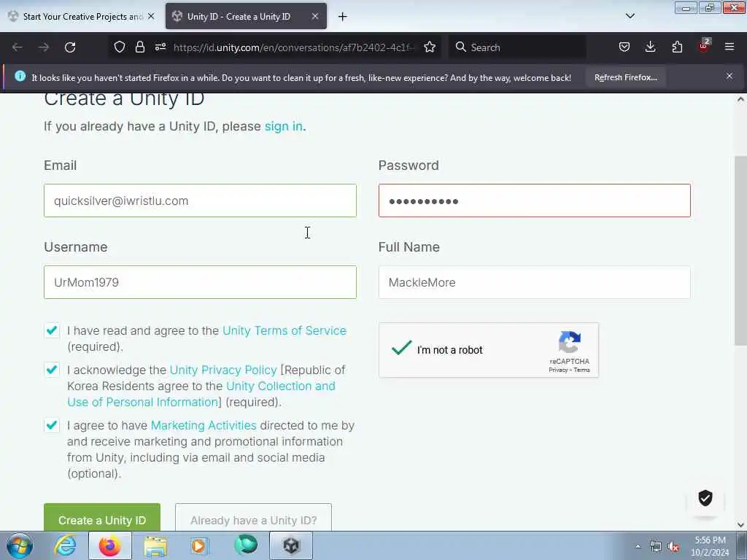Screen dimensions: 747x560
Task: Launch Windows Media Player from taskbar
Action: [x=199, y=545]
